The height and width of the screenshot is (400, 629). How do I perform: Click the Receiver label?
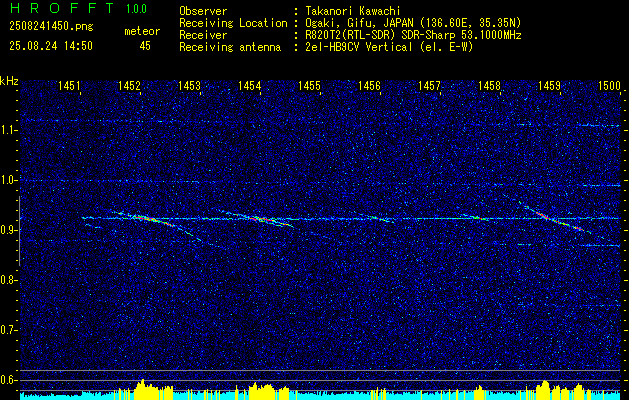(x=203, y=35)
